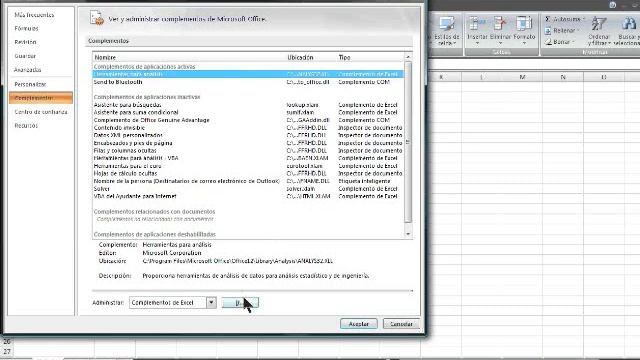This screenshot has width=640, height=360.
Task: Expand the Autosuma dropdown arrow
Action: pyautogui.click(x=583, y=19)
